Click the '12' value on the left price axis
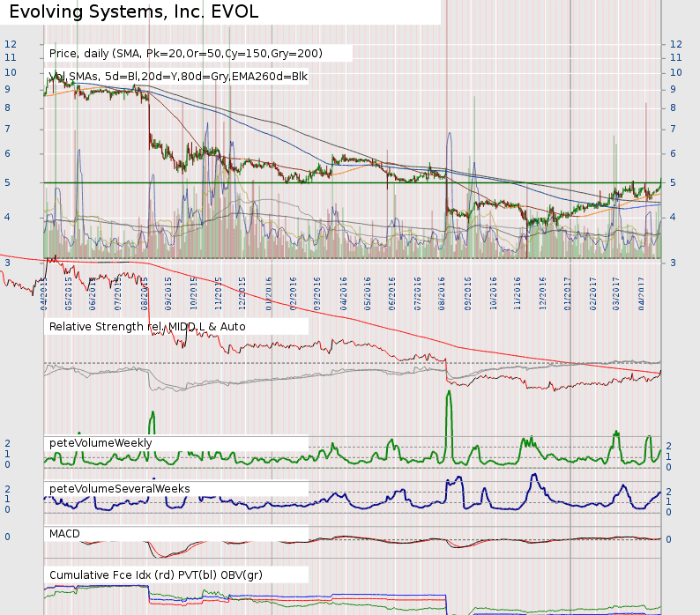Screen dimensions: 700x615 [x=11, y=44]
